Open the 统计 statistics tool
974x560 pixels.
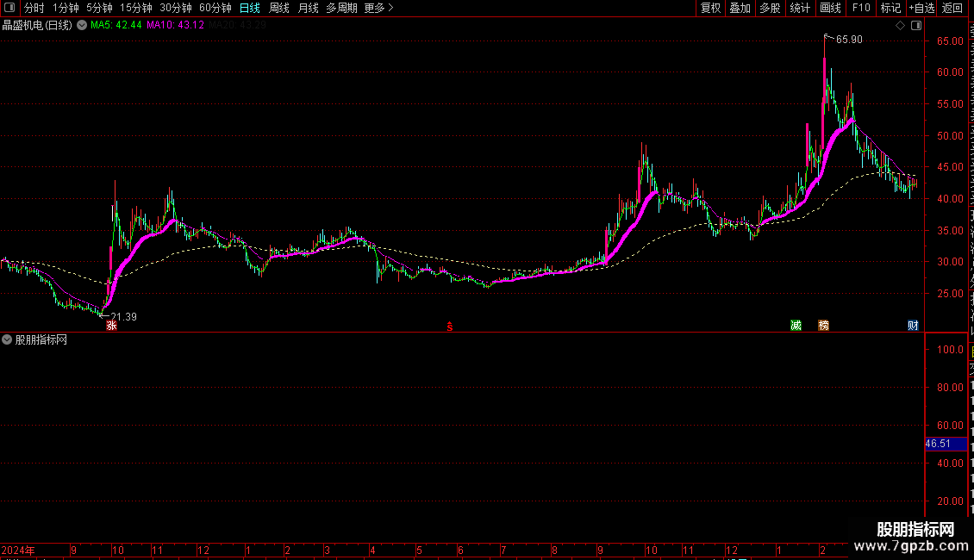coord(799,8)
